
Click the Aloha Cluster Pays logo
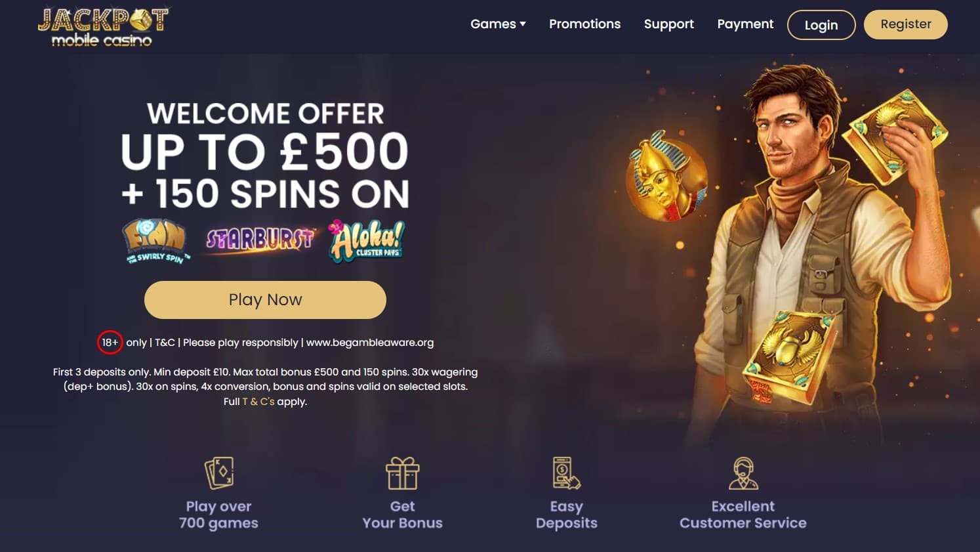click(367, 241)
